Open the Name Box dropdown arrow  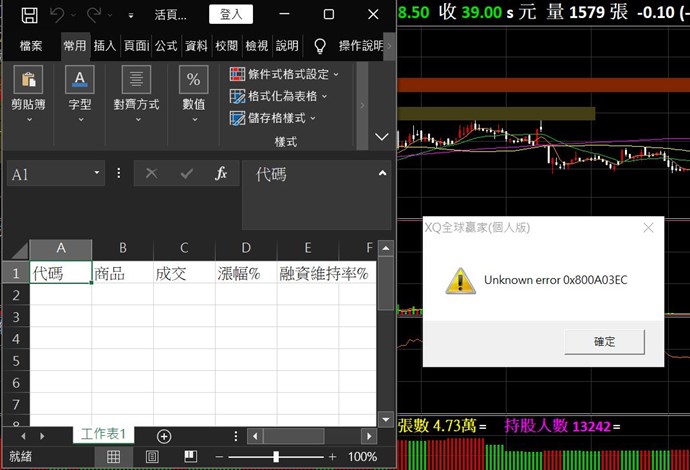click(97, 173)
